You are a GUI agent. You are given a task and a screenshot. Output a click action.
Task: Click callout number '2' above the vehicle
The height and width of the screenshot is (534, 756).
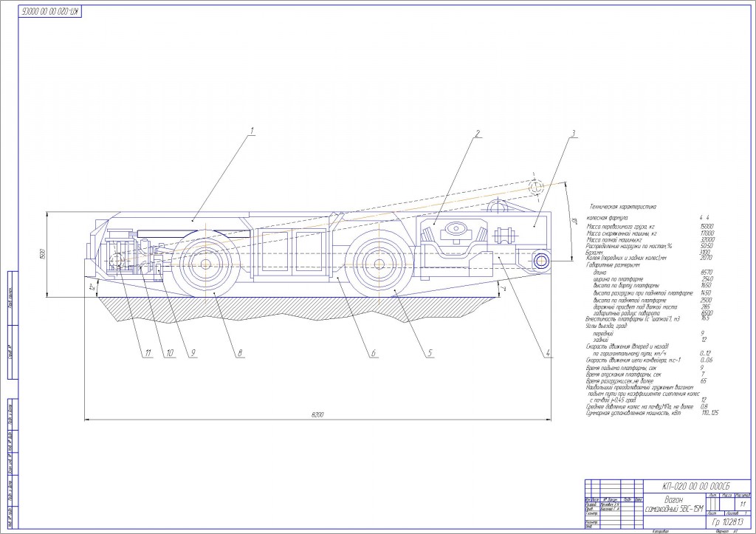point(478,134)
